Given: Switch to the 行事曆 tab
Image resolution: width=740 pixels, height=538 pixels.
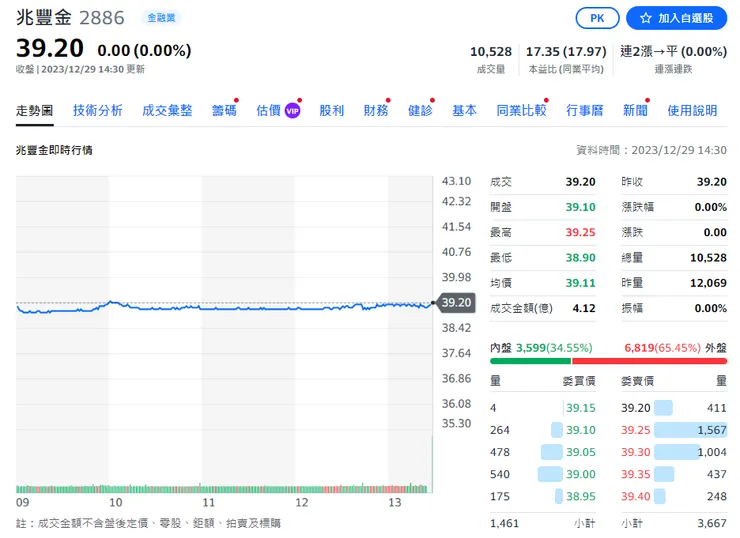Looking at the screenshot, I should pos(584,111).
